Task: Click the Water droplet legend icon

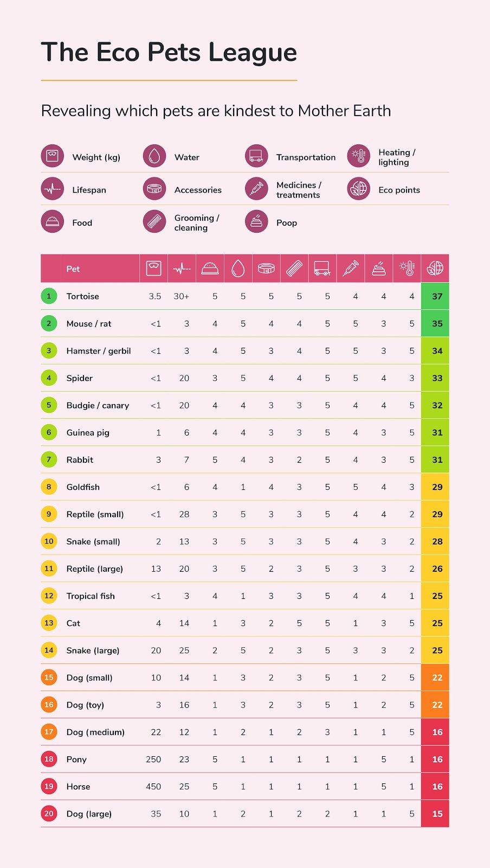Action: 154,156
